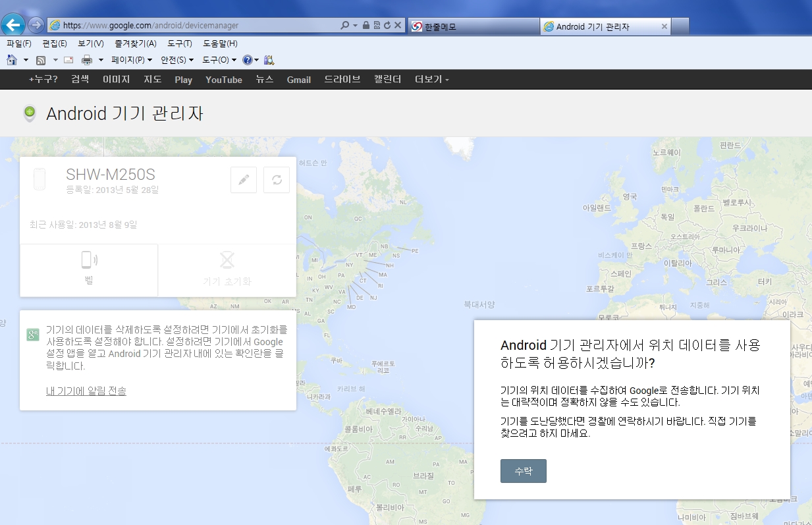The width and height of the screenshot is (812, 525).
Task: Click the SHW-M250S device name
Action: pyautogui.click(x=111, y=175)
